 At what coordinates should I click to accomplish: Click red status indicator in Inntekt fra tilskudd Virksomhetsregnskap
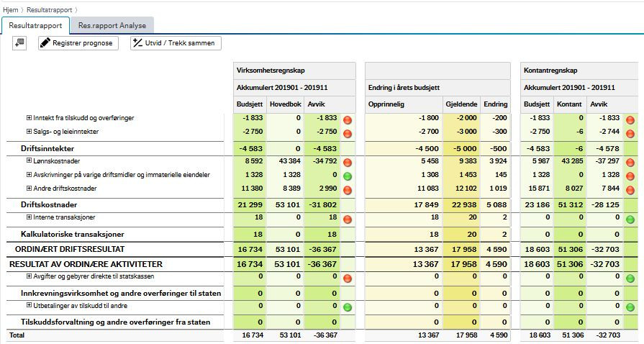348,120
